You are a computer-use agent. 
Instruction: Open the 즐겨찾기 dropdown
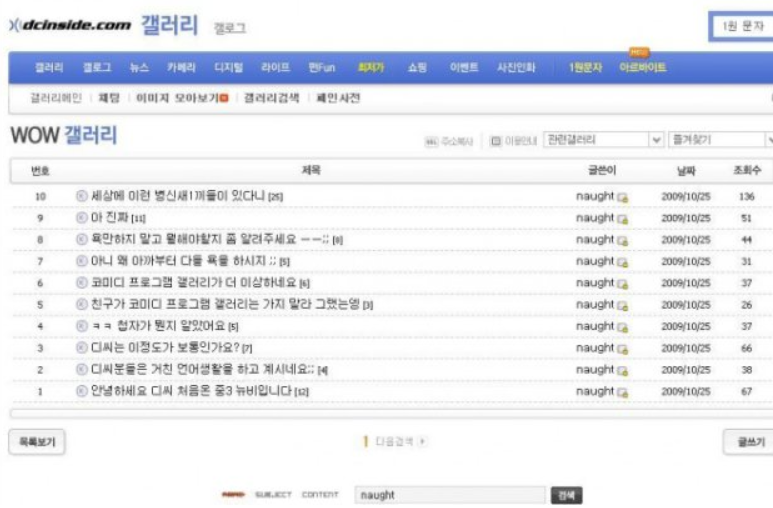[x=721, y=140]
